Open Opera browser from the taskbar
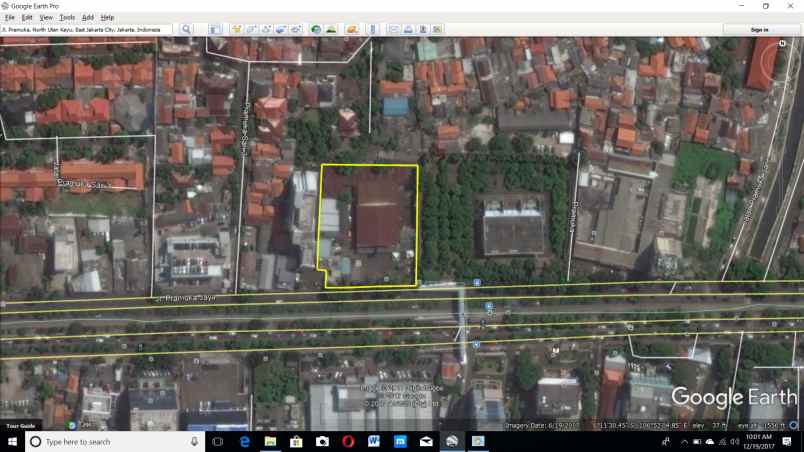Image resolution: width=804 pixels, height=452 pixels. (x=348, y=441)
